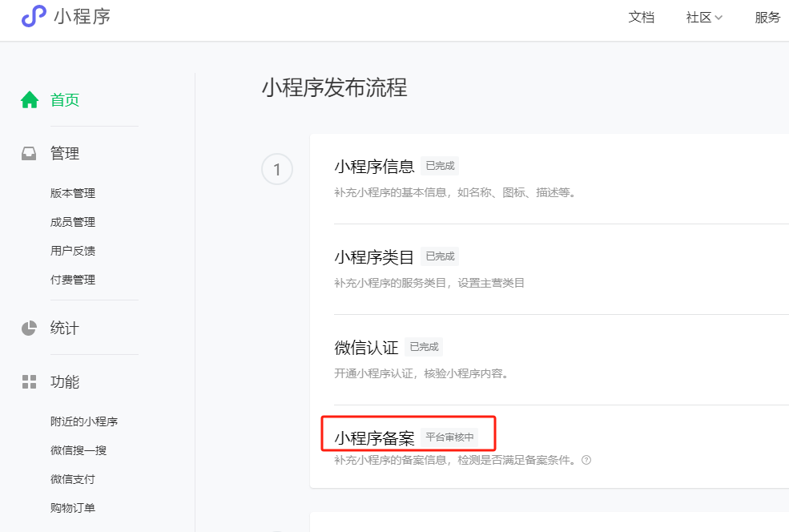The image size is (789, 532).
Task: Click the 小程序类目 heading
Action: click(374, 257)
